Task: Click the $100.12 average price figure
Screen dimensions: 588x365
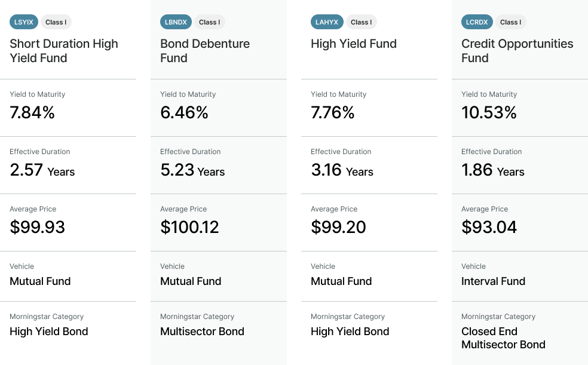Action: tap(189, 227)
